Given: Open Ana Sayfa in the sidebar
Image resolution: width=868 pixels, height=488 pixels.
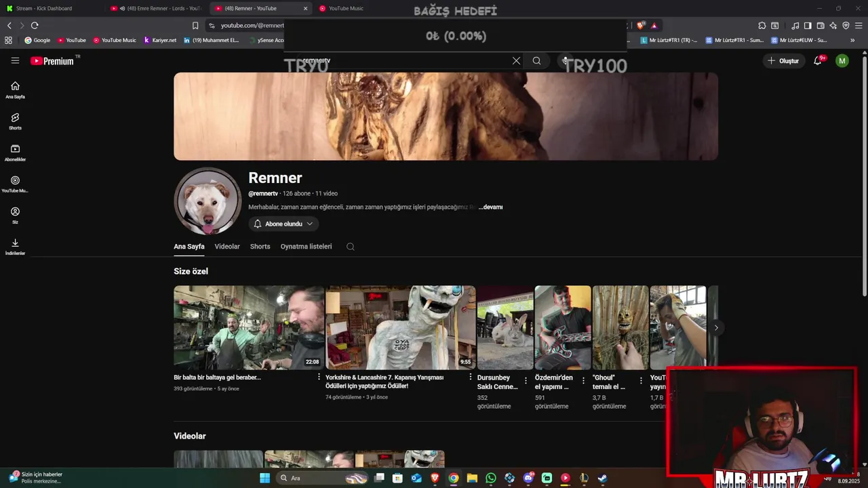Looking at the screenshot, I should (15, 90).
